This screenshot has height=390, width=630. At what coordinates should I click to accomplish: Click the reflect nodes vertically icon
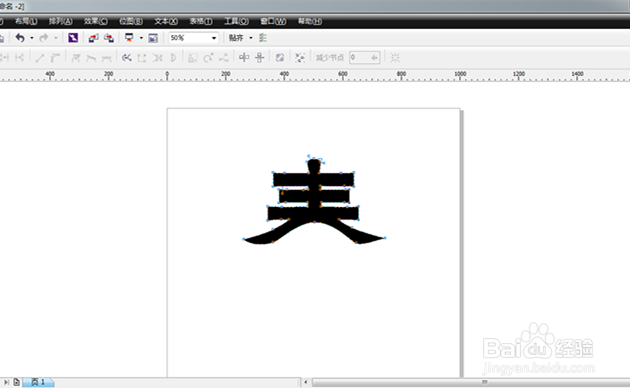pyautogui.click(x=260, y=58)
